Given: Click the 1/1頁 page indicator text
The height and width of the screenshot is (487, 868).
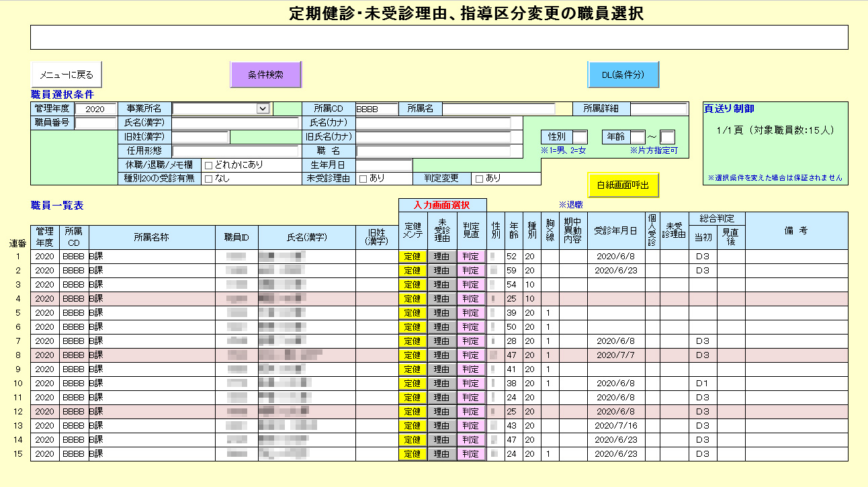Looking at the screenshot, I should coord(775,130).
